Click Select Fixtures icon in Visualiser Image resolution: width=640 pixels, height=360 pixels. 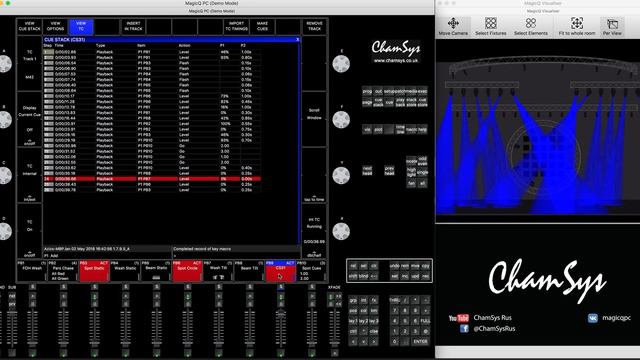491,26
